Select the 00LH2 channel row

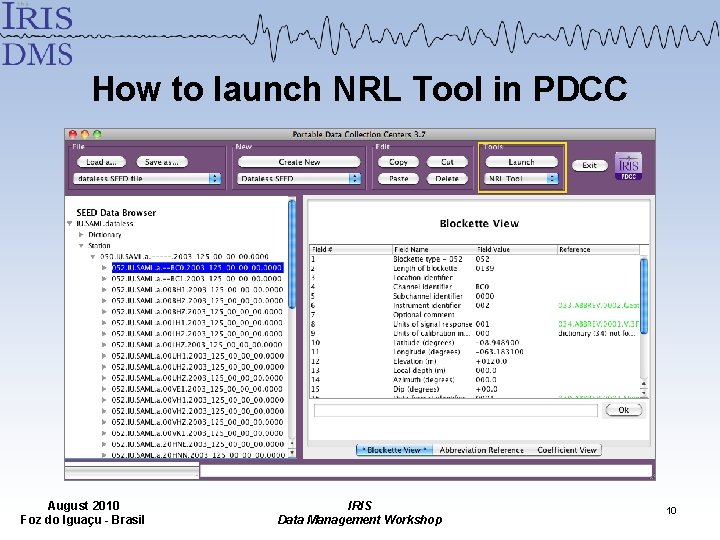click(197, 367)
